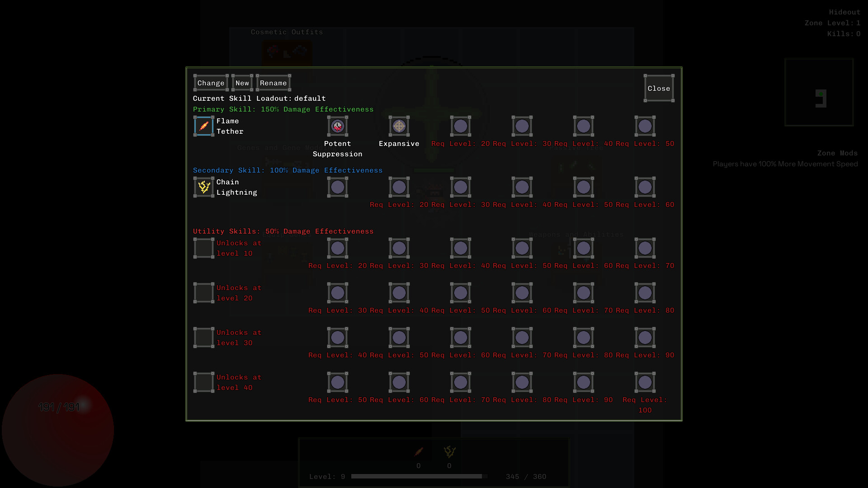
Task: Click the Change loadout button
Action: tap(211, 83)
